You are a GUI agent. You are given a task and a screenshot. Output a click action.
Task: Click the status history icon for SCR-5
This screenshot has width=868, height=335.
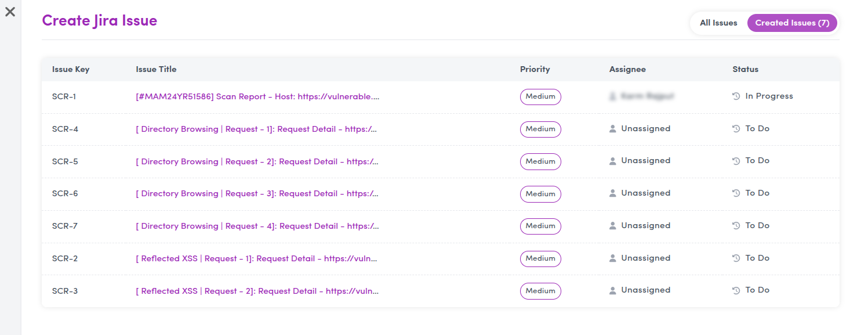736,161
